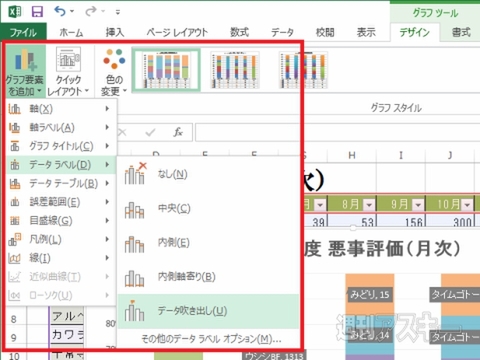Open the 軸ラベル(A) submenu
480x360 pixels.
pos(61,127)
